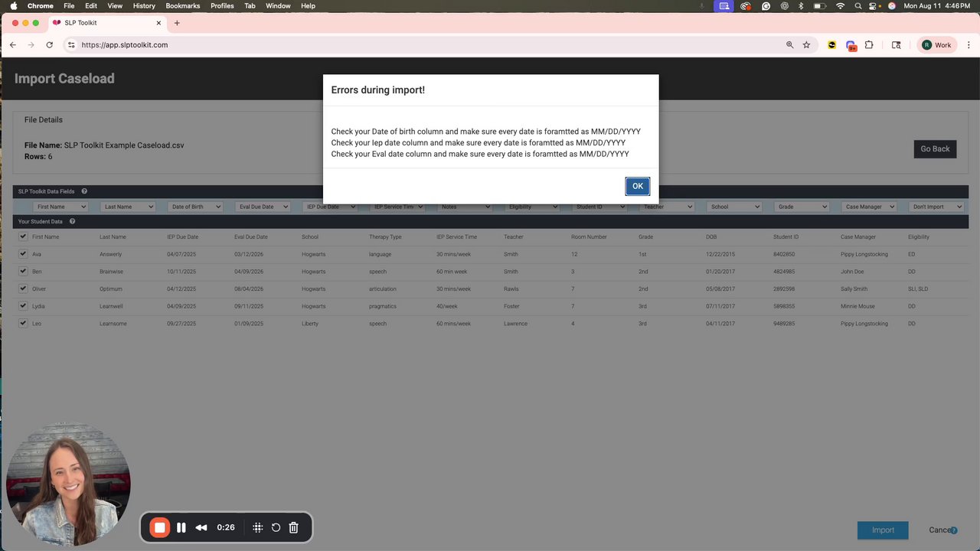Viewport: 980px width, 551px height.
Task: Click the 'Pippy Longstocking' cell in Ava's row
Action: pos(864,254)
